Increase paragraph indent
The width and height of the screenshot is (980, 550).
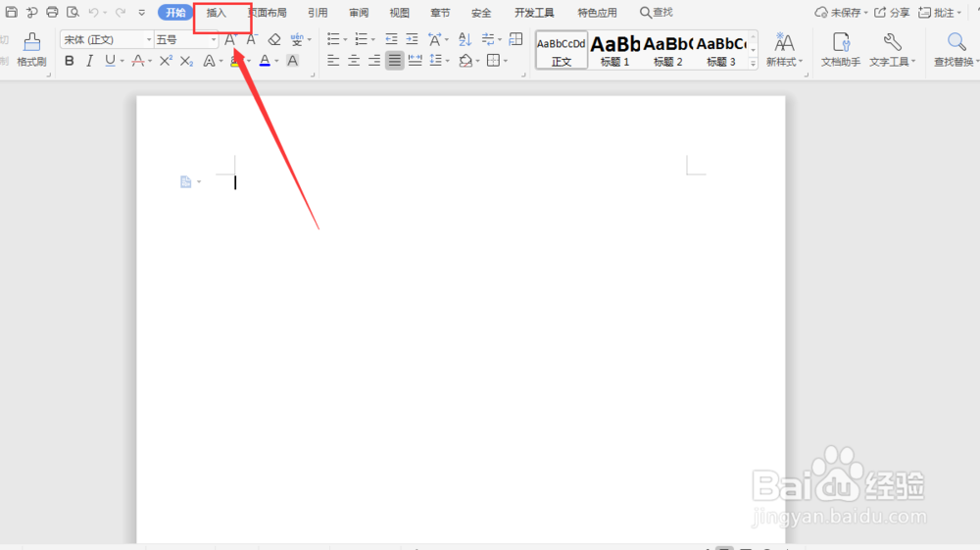coord(412,39)
